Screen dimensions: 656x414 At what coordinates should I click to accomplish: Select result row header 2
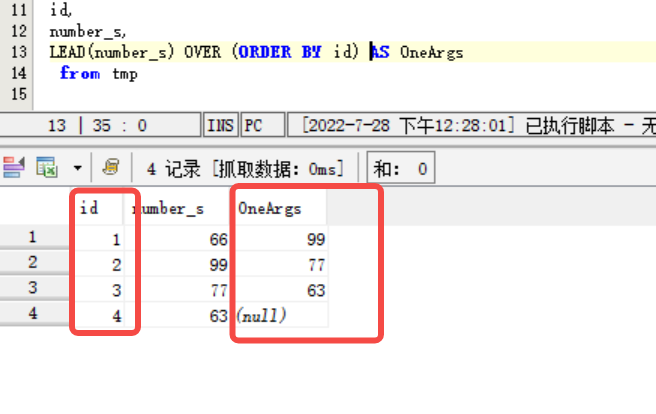(34, 263)
